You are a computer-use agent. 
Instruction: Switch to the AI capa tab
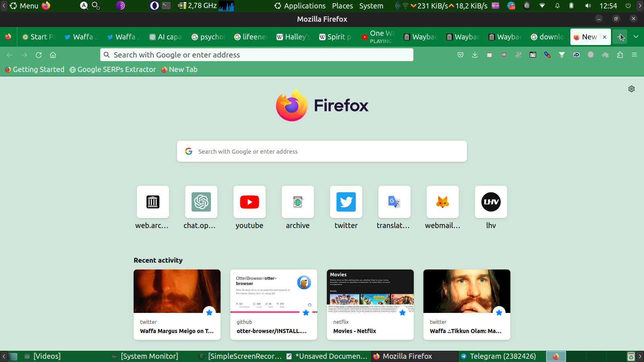pos(165,37)
